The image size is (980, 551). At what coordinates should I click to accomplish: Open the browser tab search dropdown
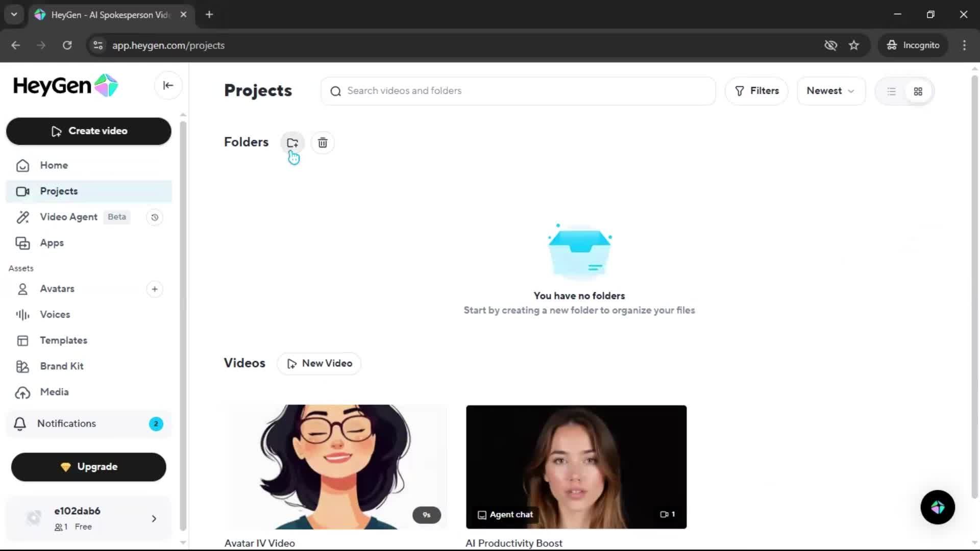(14, 14)
